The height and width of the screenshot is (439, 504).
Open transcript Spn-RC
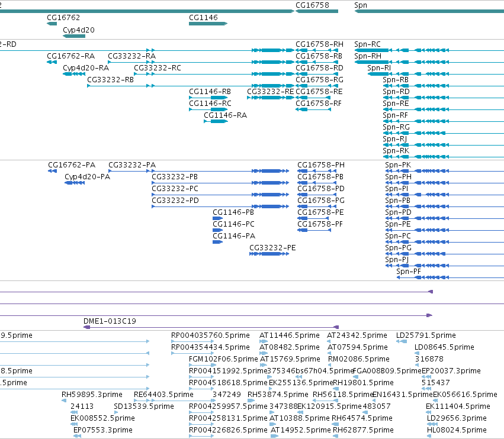click(x=367, y=44)
